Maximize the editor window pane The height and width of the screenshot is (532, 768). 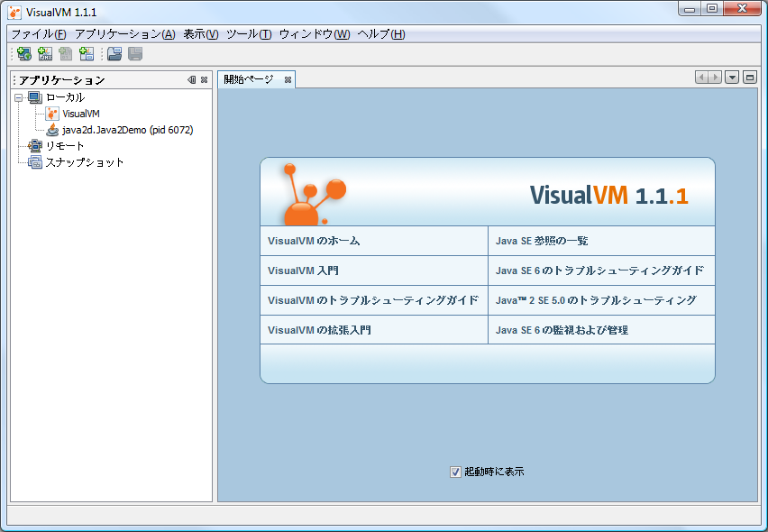tap(749, 78)
